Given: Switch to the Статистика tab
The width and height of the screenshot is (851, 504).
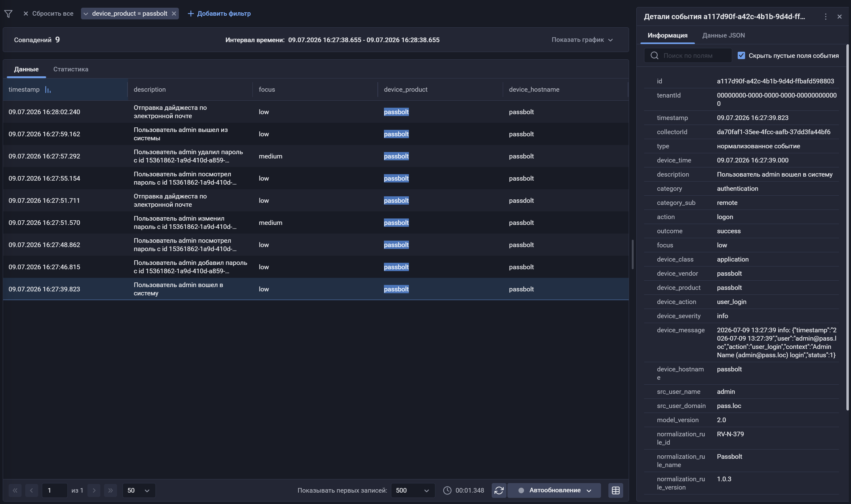Looking at the screenshot, I should coord(71,69).
